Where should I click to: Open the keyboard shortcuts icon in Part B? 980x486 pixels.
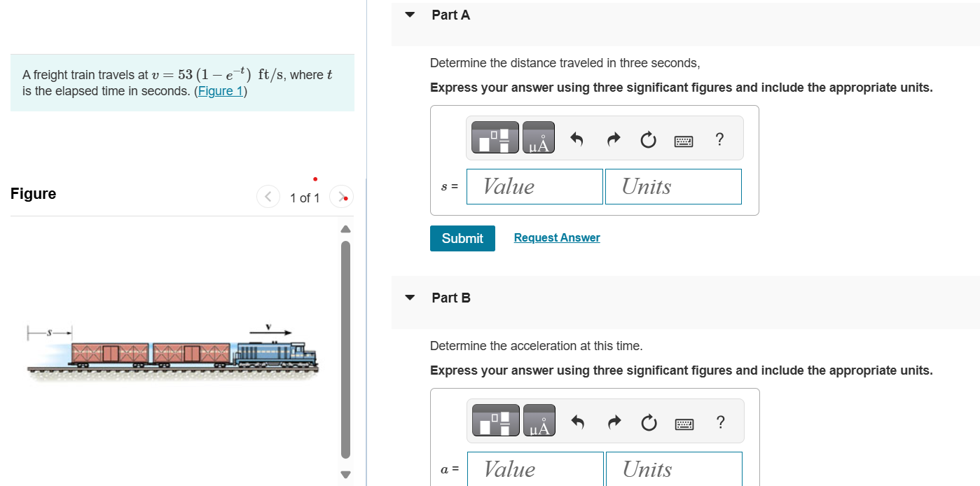[684, 424]
